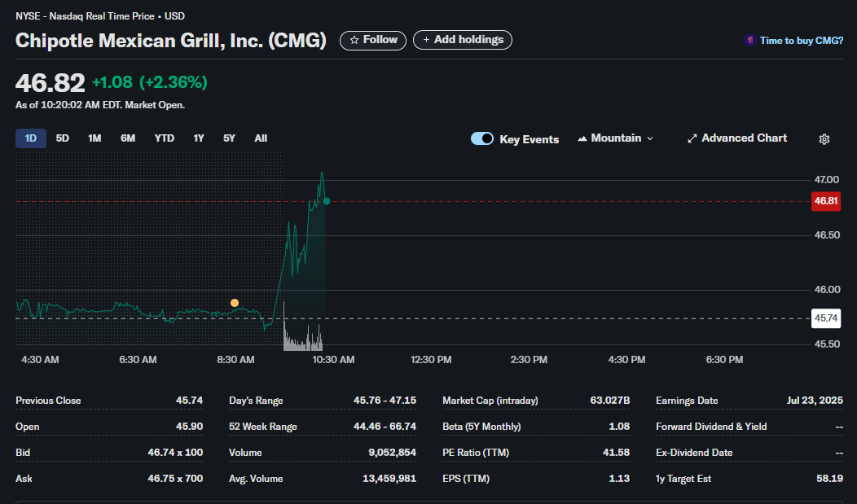The width and height of the screenshot is (857, 504).
Task: Click the Open value 45.90
Action: pyautogui.click(x=189, y=426)
